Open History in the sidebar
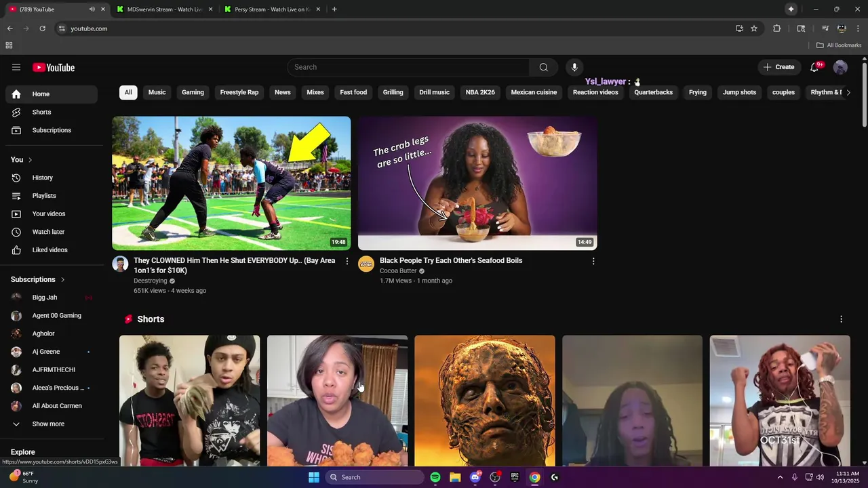 (52, 178)
